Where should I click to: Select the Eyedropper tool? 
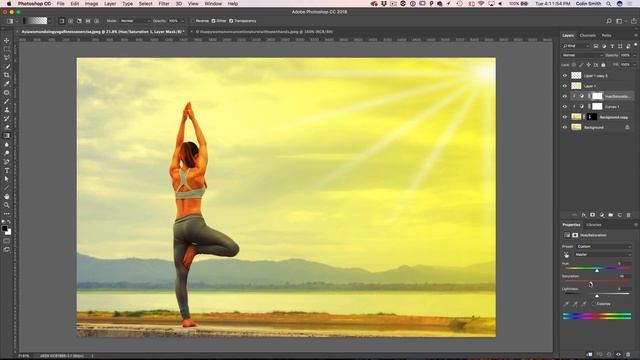[x=7, y=84]
